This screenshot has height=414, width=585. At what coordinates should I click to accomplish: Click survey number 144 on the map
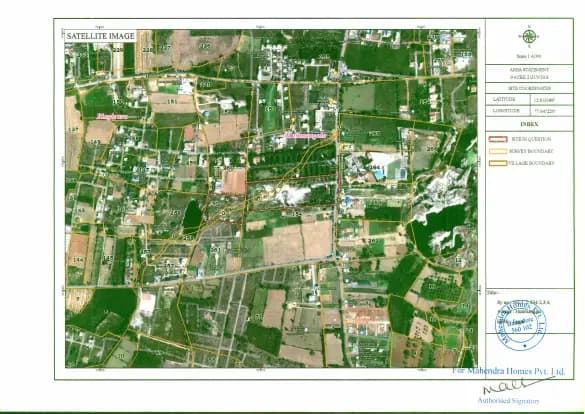[78, 259]
